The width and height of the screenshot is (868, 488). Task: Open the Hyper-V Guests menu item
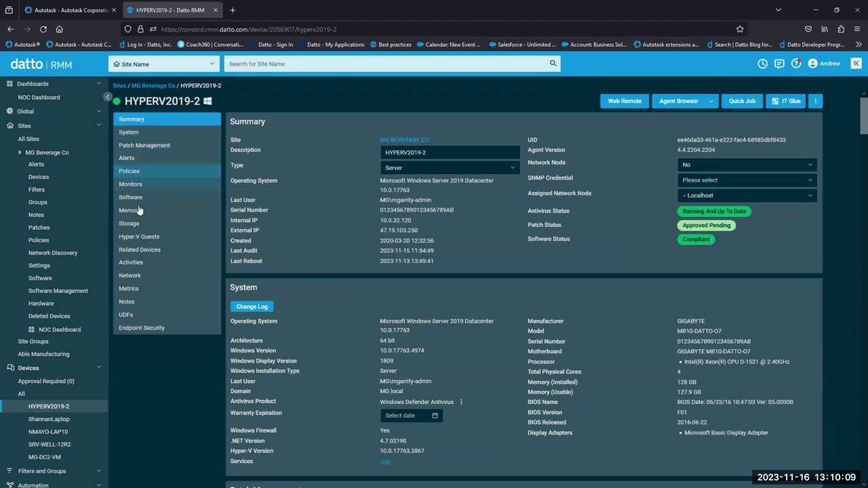point(167,237)
